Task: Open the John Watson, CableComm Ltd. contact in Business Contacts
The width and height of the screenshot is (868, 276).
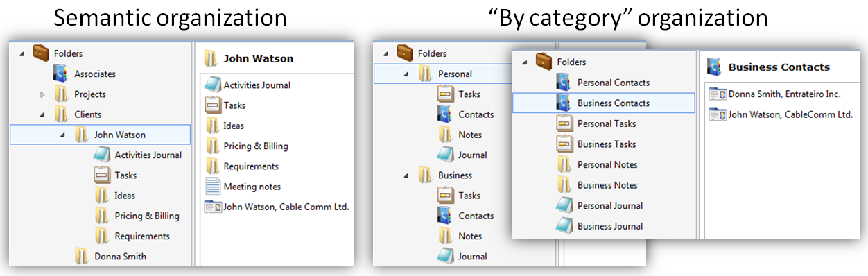Action: point(790,114)
